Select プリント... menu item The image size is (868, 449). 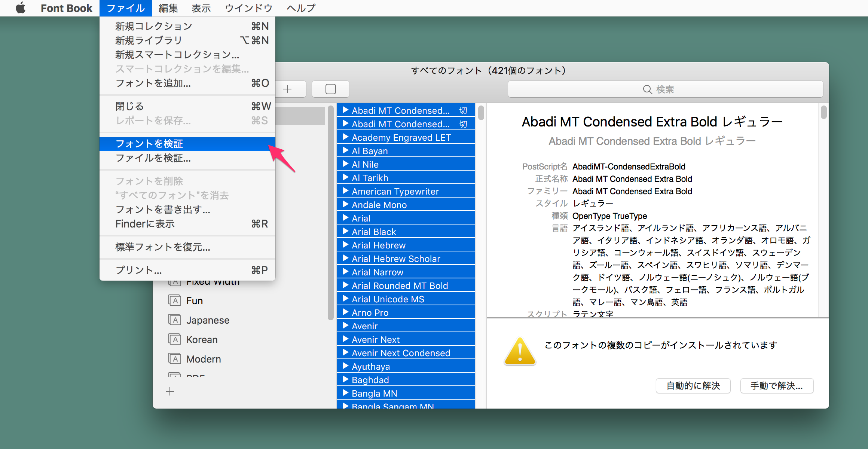tap(187, 270)
